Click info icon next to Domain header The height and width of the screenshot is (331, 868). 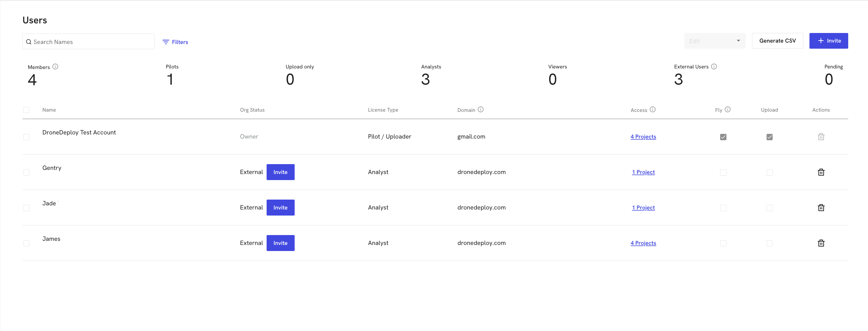click(x=480, y=109)
